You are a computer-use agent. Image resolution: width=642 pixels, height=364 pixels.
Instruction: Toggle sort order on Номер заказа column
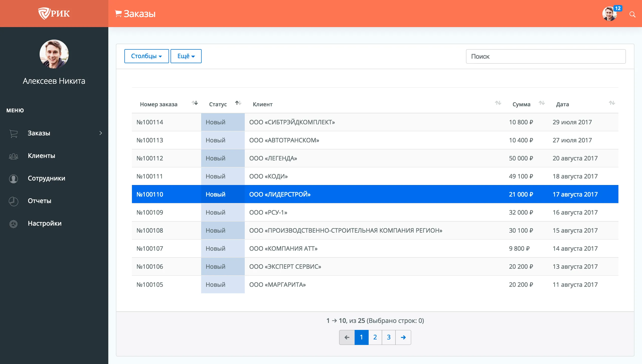click(x=195, y=103)
